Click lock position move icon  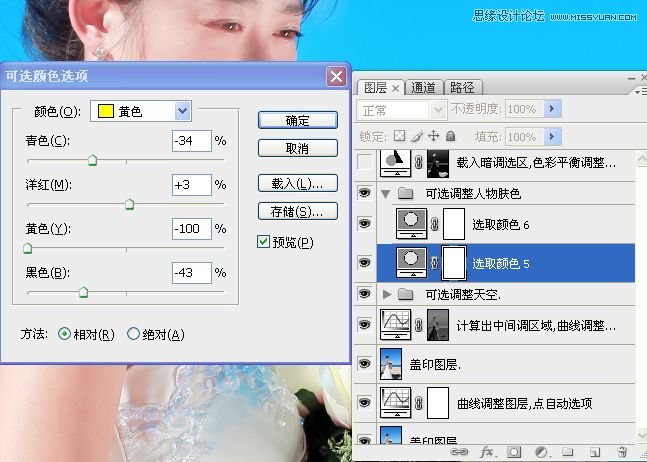pyautogui.click(x=434, y=136)
